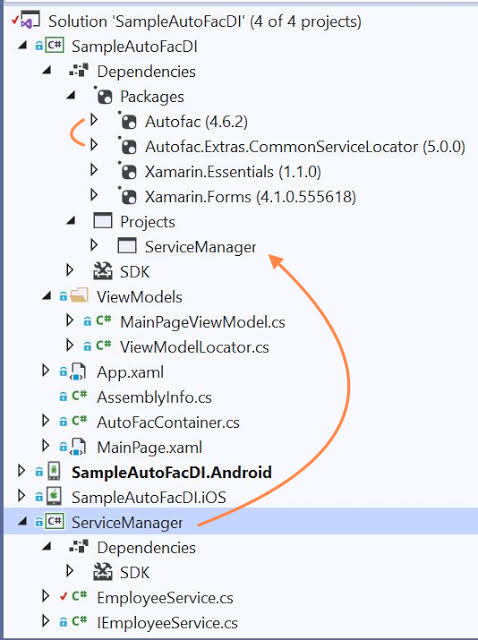Expand the SampleAutoFacDI.Android project

click(x=21, y=471)
